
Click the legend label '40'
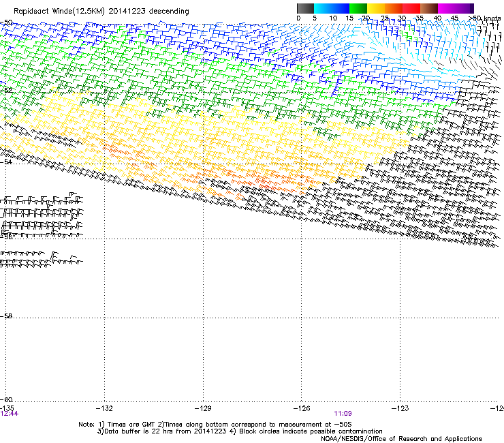click(437, 18)
